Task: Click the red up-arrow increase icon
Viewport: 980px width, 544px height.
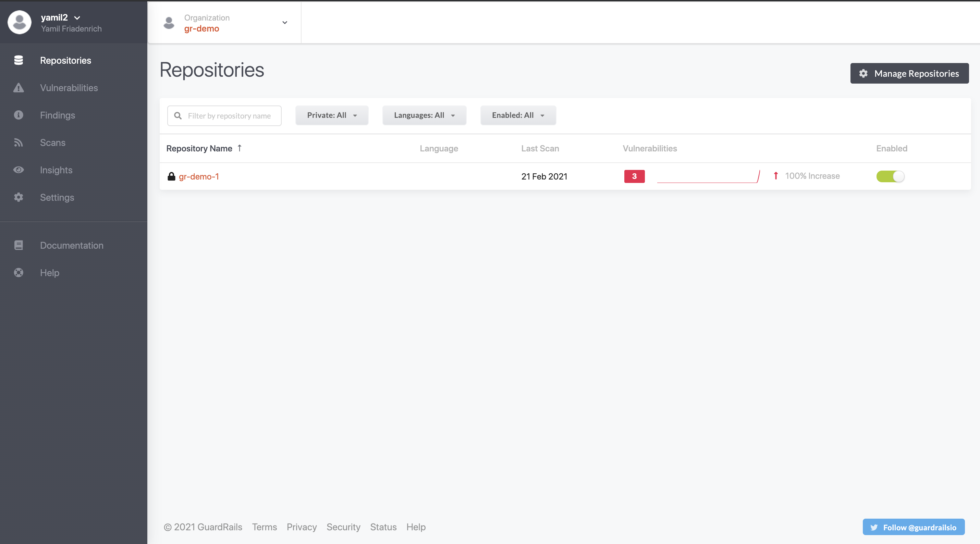Action: click(776, 176)
